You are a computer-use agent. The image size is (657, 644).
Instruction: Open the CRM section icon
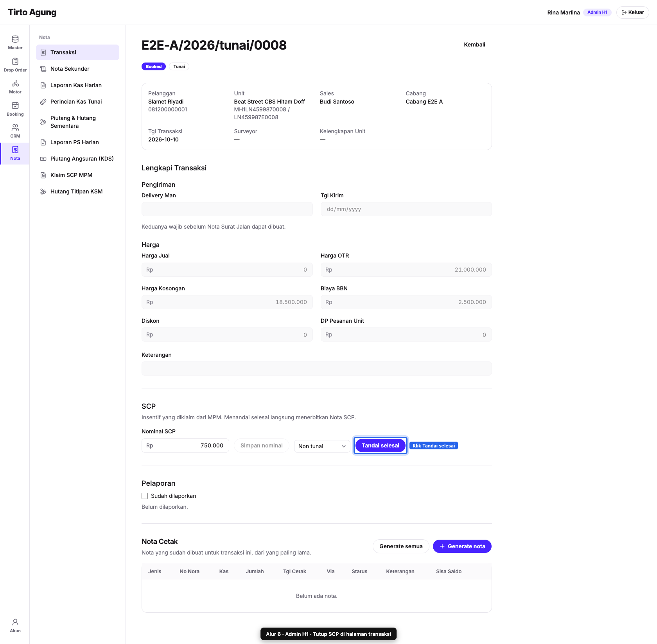(x=15, y=127)
